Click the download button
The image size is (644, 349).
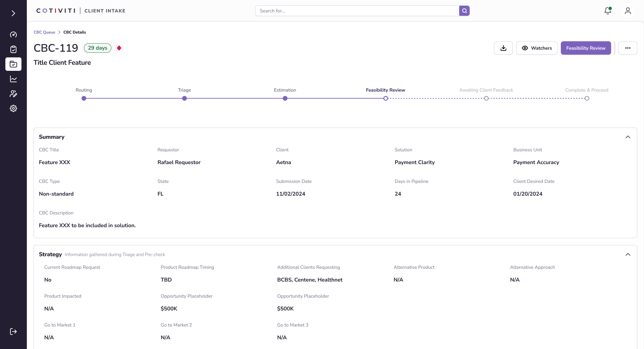click(503, 48)
